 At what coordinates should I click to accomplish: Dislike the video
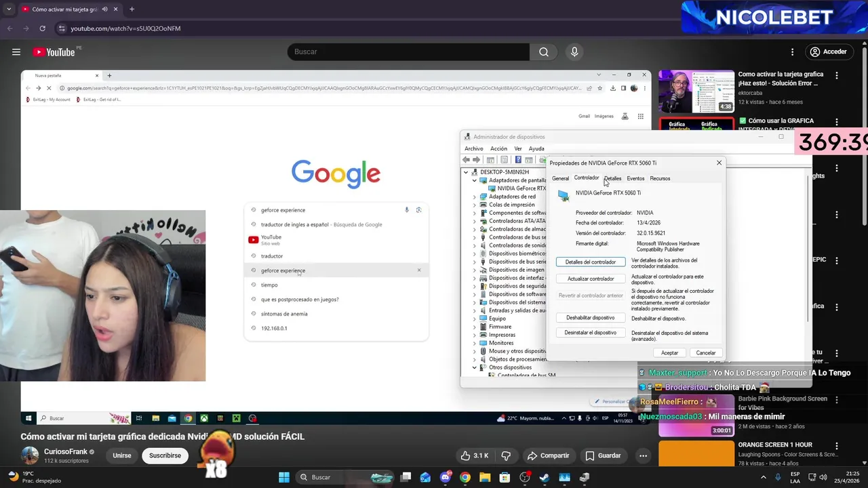tap(505, 455)
